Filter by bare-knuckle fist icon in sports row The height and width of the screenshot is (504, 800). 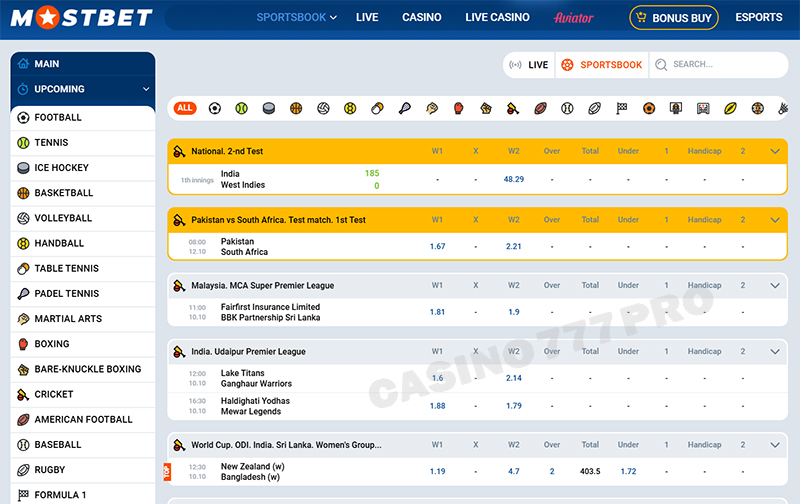coord(486,108)
